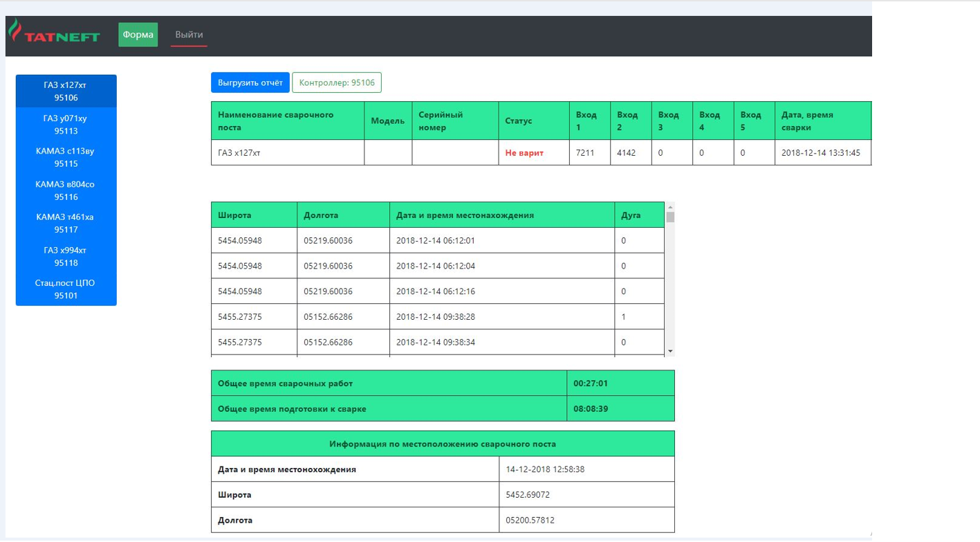The image size is (980, 542).
Task: Click the Вход 5 column header
Action: coord(755,121)
